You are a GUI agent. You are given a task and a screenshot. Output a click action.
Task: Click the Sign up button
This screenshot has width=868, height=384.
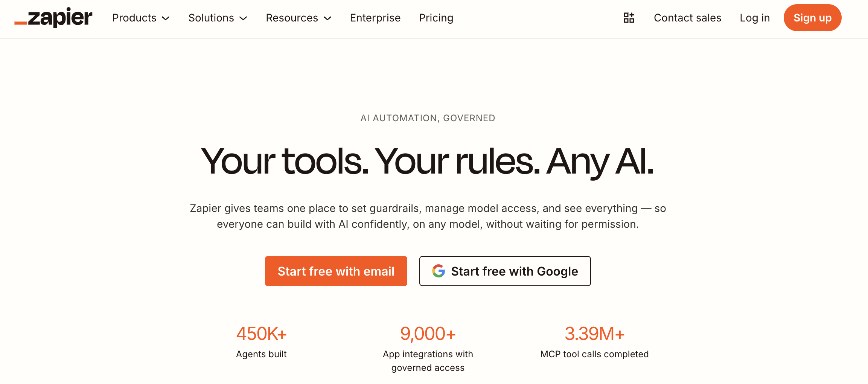coord(813,18)
